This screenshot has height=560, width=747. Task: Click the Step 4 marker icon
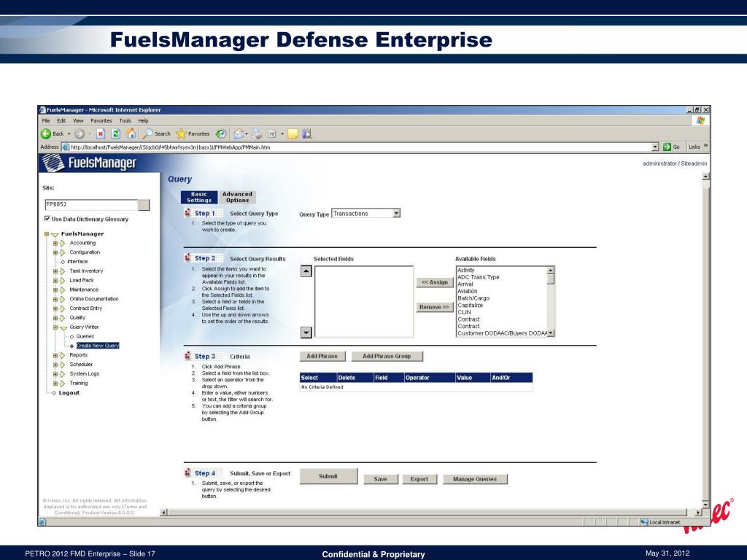tap(187, 472)
